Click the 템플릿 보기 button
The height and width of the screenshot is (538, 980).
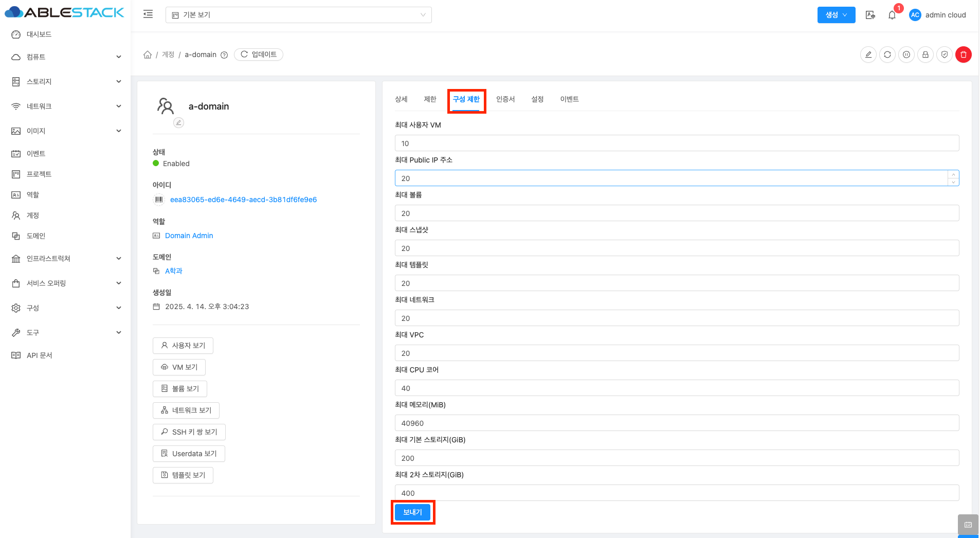pos(183,475)
